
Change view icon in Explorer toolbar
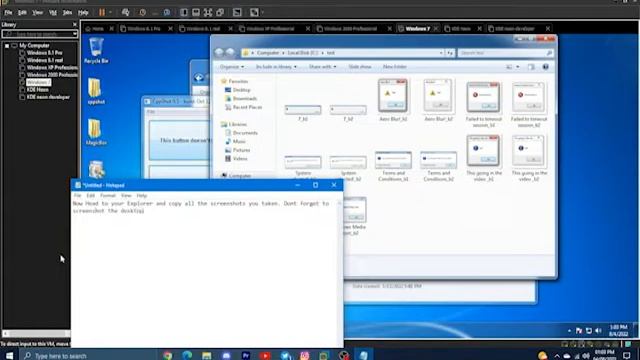click(x=509, y=67)
